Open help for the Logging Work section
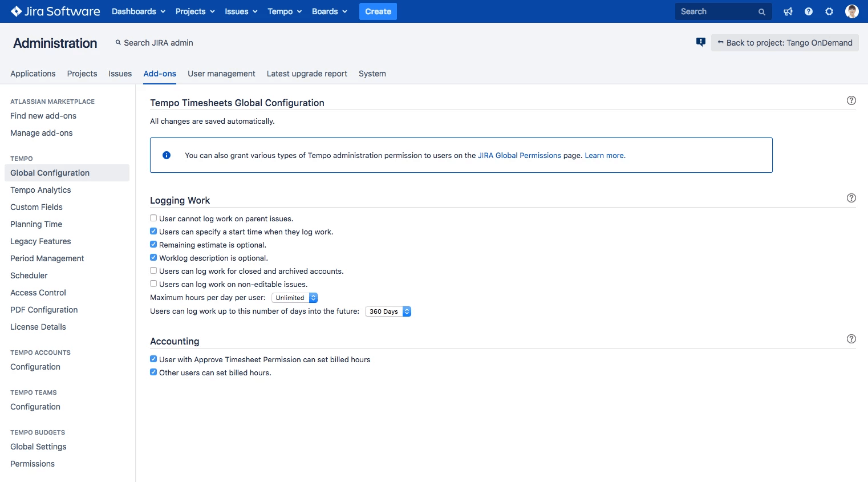The image size is (868, 482). point(851,198)
